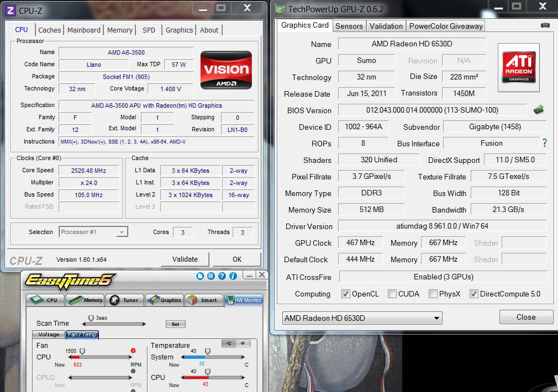This screenshot has height=392, width=558.
Task: Click the EasyTune6 blue document icon
Action: 200,276
